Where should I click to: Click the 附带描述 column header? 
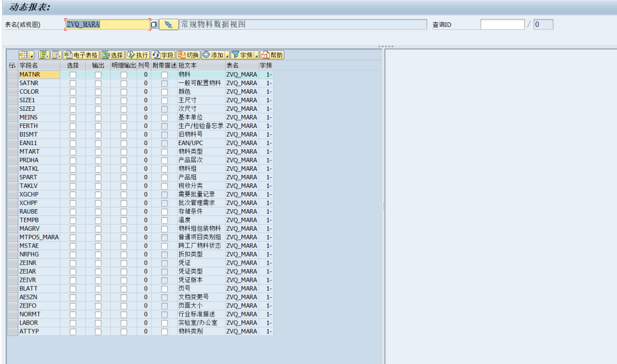[165, 65]
